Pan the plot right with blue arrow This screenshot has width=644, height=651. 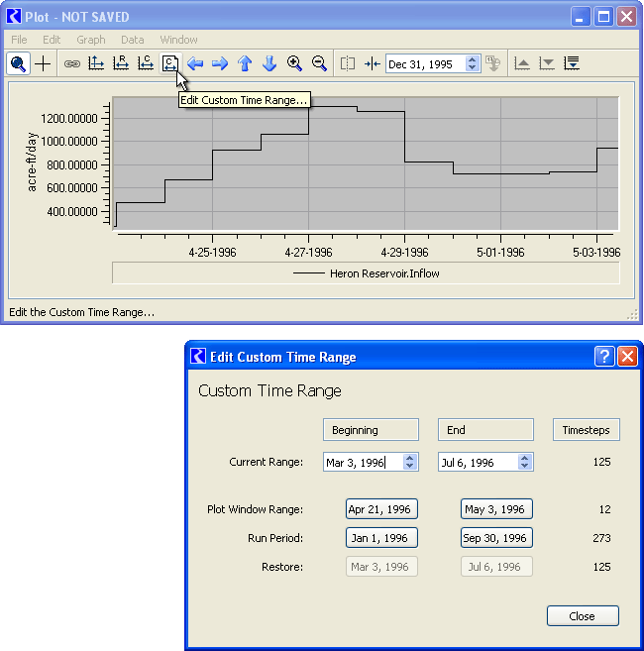pyautogui.click(x=220, y=63)
